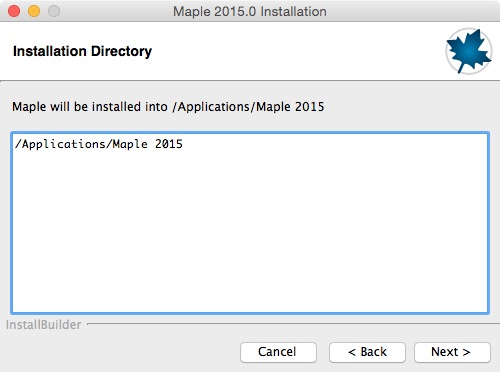
Task: Click '/Applications/Maple 2015' in the description label
Action: click(x=248, y=107)
